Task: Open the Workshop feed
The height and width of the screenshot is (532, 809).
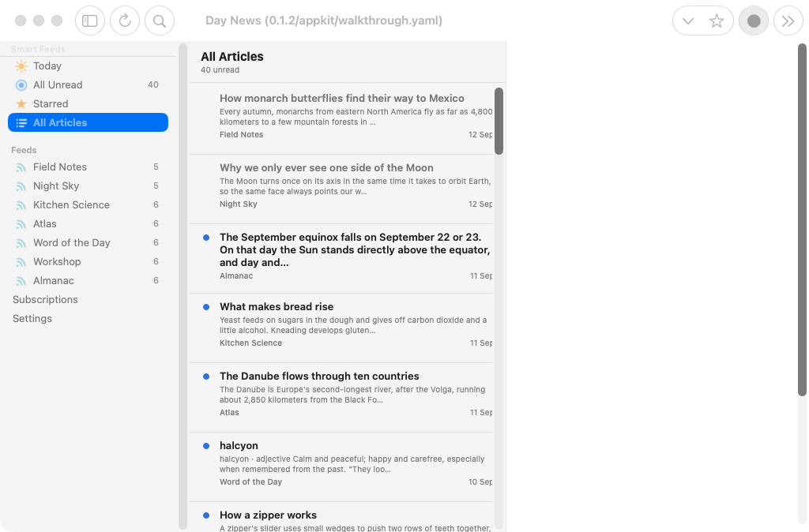Action: coord(88,261)
